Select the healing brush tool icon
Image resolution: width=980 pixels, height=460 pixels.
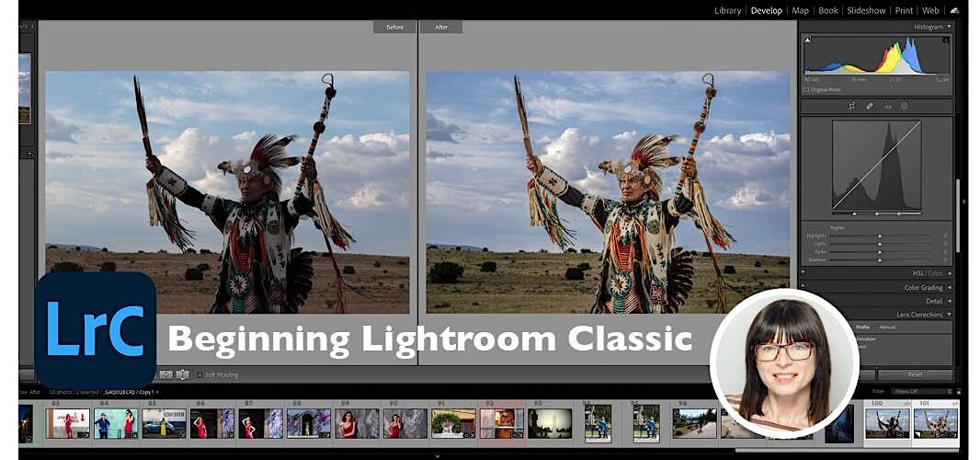click(870, 106)
